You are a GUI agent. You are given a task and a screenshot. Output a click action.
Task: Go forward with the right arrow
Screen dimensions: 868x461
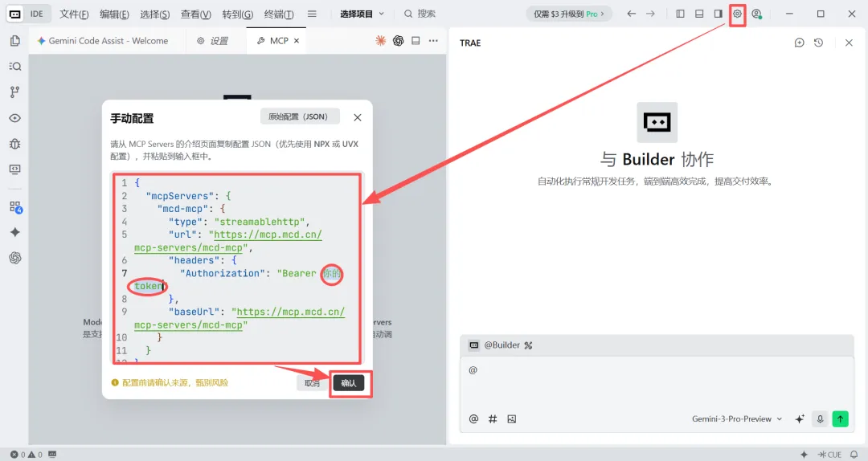coord(650,14)
